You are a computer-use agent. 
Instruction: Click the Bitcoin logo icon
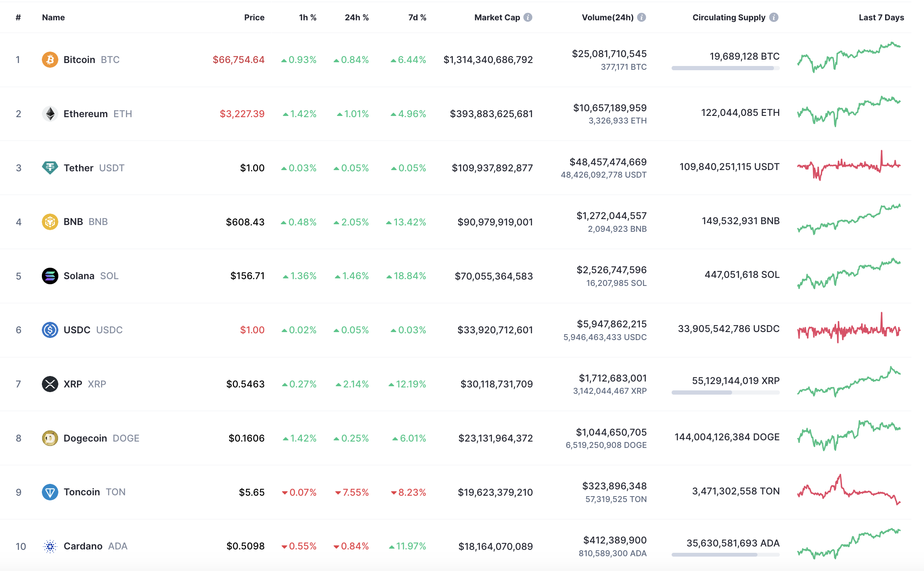coord(50,60)
